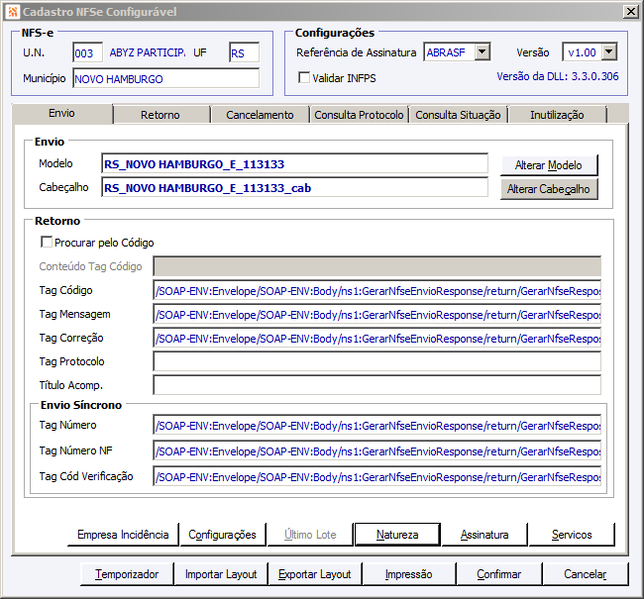Open the Versão dropdown arrow

(609, 52)
